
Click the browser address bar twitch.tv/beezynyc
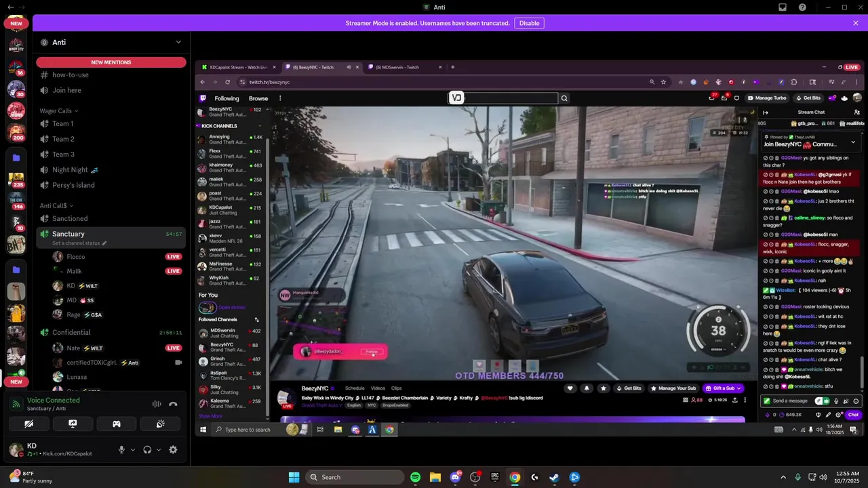[269, 82]
